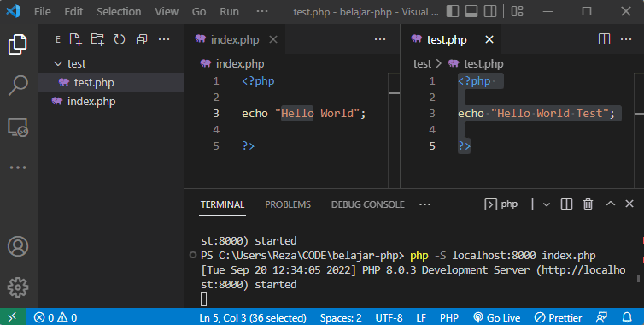Image resolution: width=644 pixels, height=325 pixels.
Task: Close the terminal panel
Action: click(x=629, y=204)
